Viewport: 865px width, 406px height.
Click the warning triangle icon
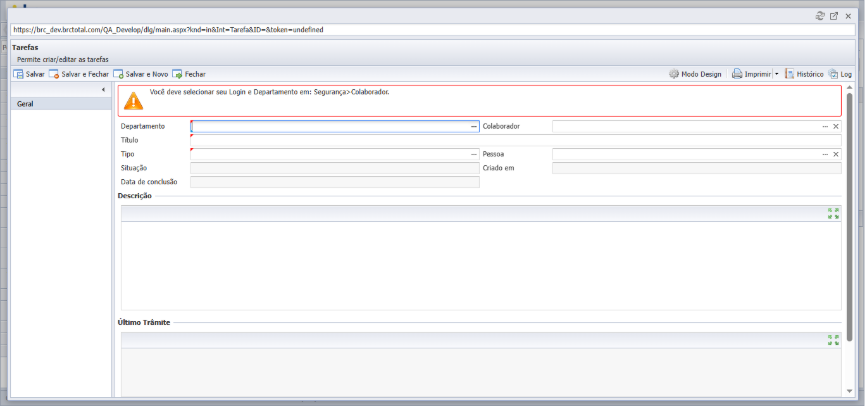pos(134,100)
